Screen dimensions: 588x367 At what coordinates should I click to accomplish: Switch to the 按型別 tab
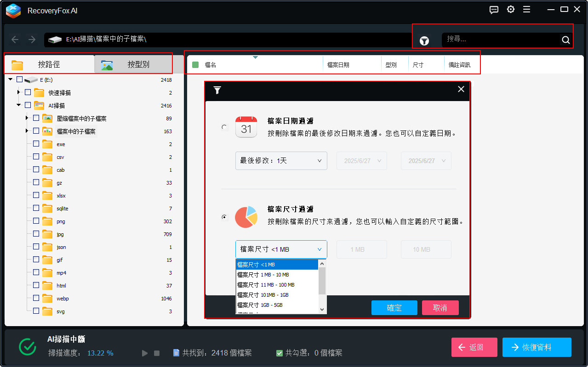(133, 64)
